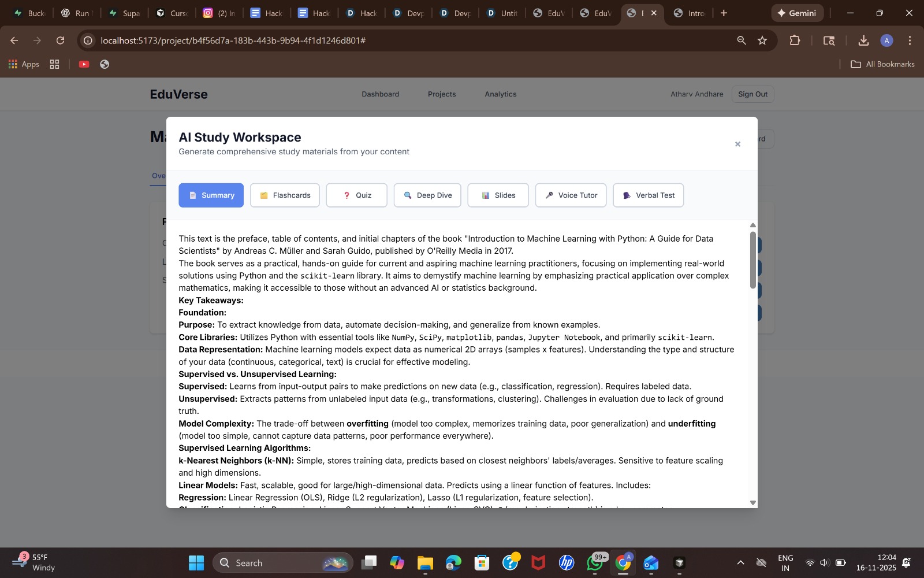Click the Atharv Andhare user name

[x=696, y=94]
